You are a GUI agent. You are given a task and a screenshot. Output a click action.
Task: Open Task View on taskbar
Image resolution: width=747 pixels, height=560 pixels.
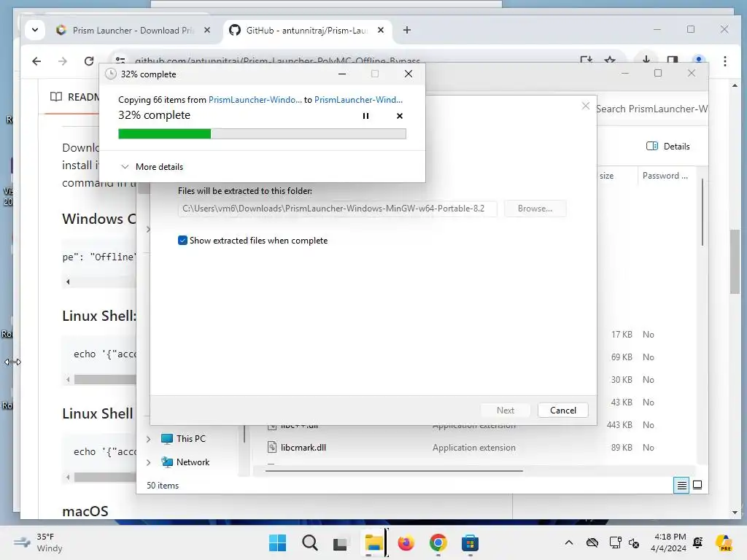tap(340, 543)
